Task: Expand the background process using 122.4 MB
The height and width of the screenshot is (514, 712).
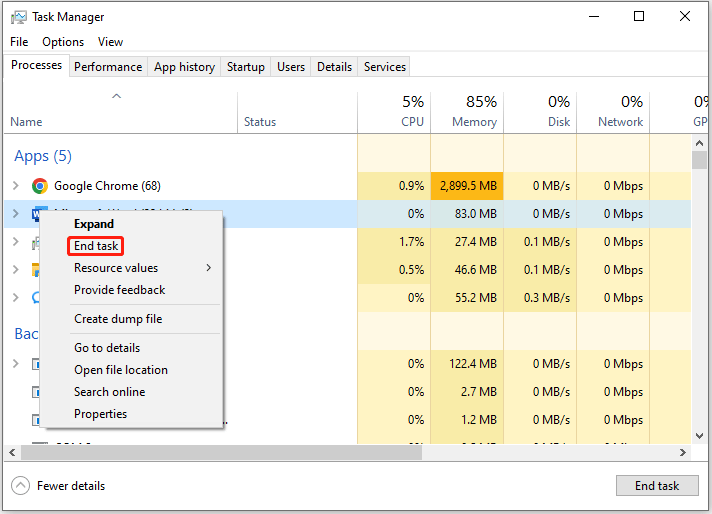Action: click(16, 364)
